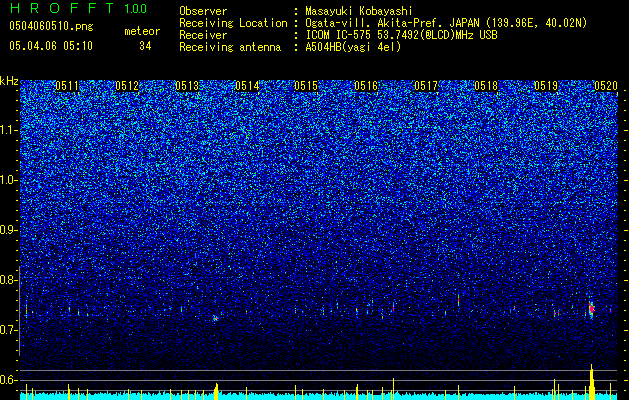
Task: Click the bright meteor echo near 0520
Action: pos(591,308)
